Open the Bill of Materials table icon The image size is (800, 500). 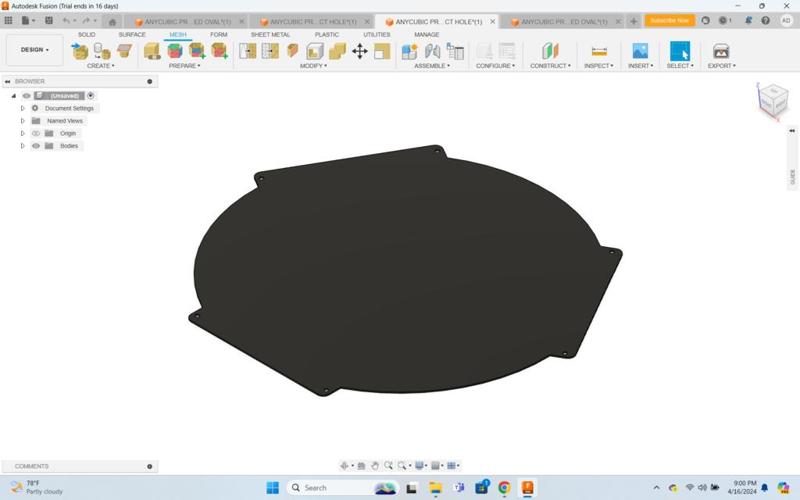point(455,51)
